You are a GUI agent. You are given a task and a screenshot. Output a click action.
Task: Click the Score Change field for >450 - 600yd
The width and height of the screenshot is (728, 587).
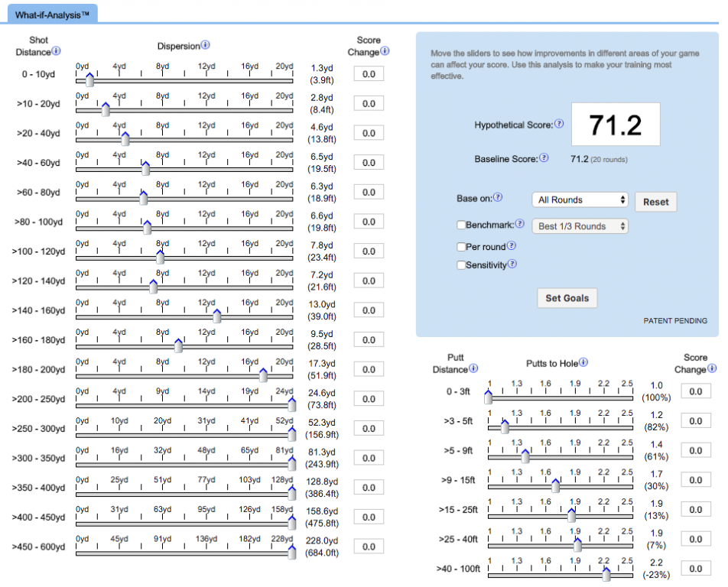(x=369, y=546)
